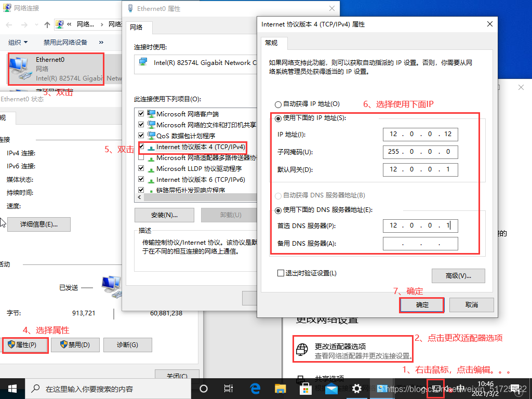Screen dimensions: 532x399
Task: Open 高级(V)... settings
Action: [458, 276]
